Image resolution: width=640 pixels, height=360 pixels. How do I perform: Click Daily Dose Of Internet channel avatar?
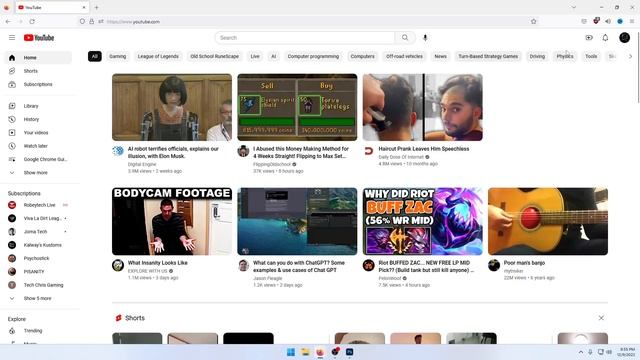click(x=369, y=151)
